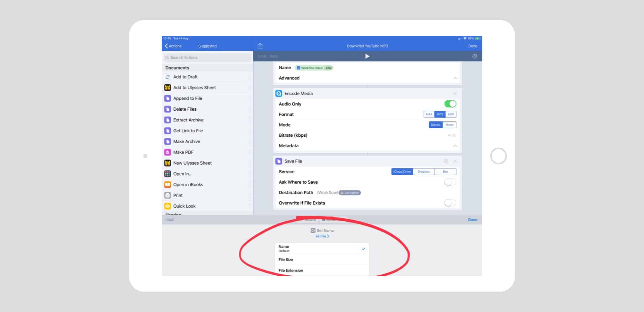644x312 pixels.
Task: Run the workflow with the play button
Action: tap(367, 56)
